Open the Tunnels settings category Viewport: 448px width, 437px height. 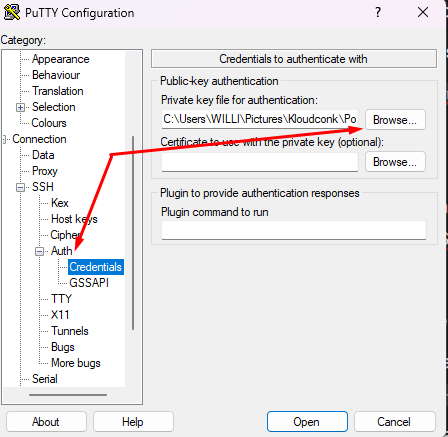click(x=70, y=331)
